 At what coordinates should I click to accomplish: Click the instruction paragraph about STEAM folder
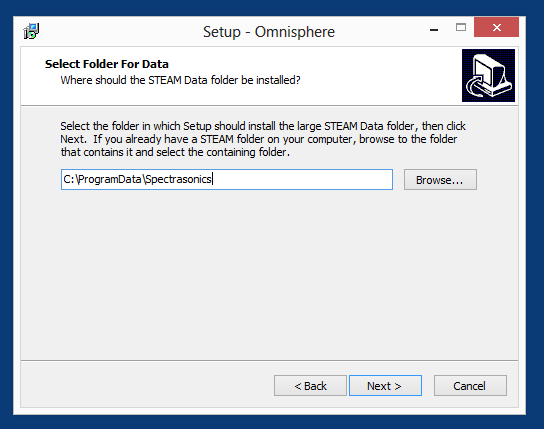coord(263,139)
